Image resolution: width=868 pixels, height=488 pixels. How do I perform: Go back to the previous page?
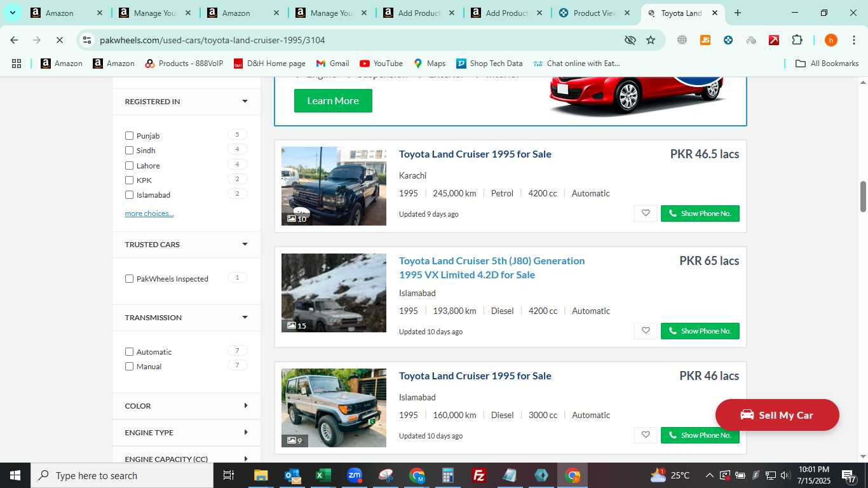[14, 40]
